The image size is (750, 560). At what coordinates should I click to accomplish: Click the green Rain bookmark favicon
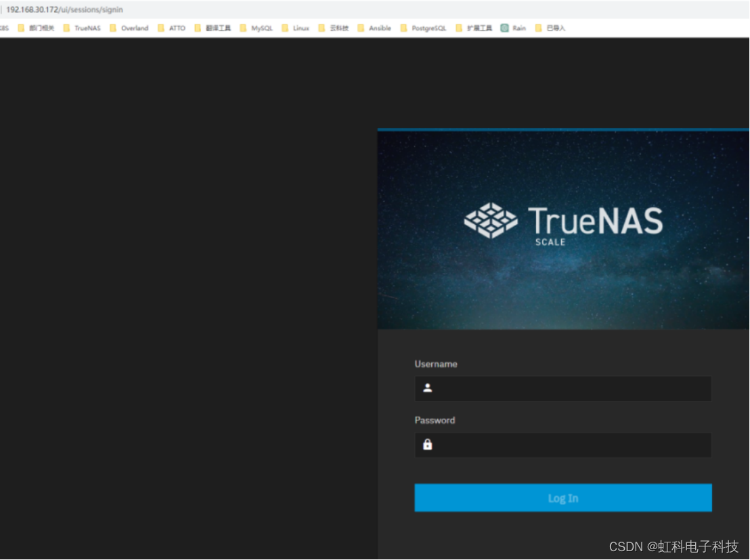coord(504,28)
